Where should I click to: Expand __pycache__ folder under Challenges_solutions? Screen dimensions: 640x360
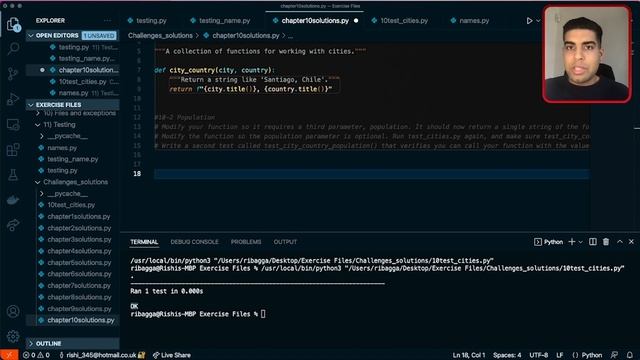(x=73, y=193)
